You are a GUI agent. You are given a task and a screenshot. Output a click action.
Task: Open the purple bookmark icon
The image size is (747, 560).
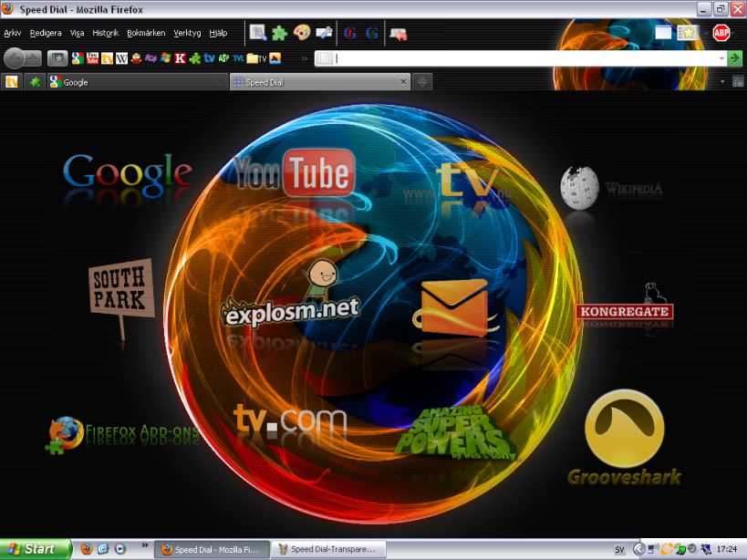coord(150,58)
